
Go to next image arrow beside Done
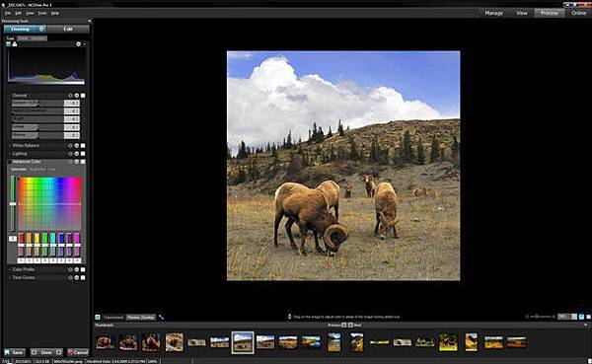tap(59, 352)
